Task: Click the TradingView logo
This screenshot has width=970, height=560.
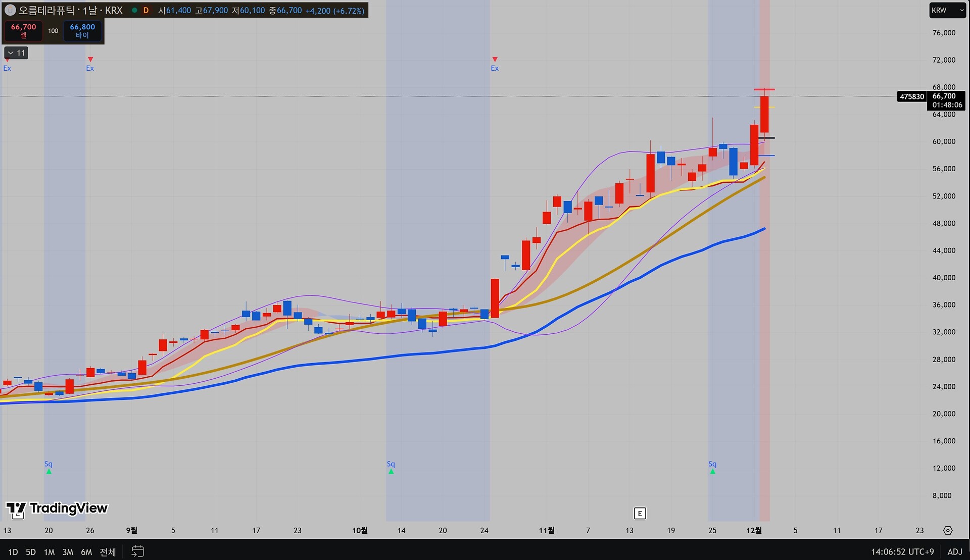Action: 57,508
